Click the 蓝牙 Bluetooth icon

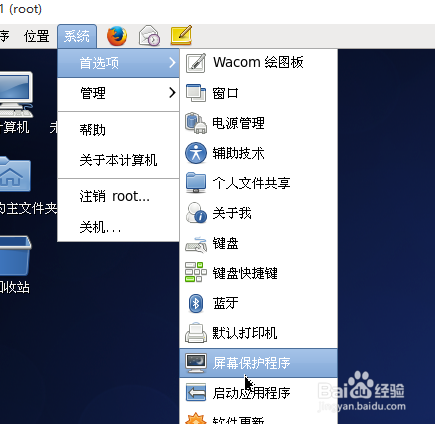coord(196,303)
